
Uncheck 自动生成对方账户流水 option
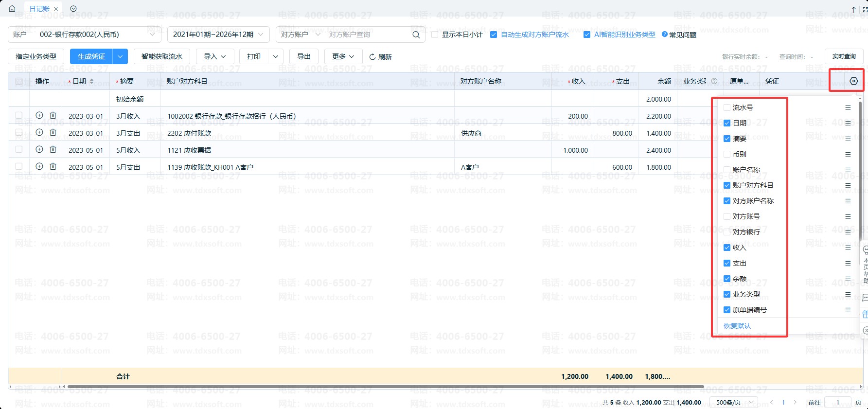click(494, 35)
